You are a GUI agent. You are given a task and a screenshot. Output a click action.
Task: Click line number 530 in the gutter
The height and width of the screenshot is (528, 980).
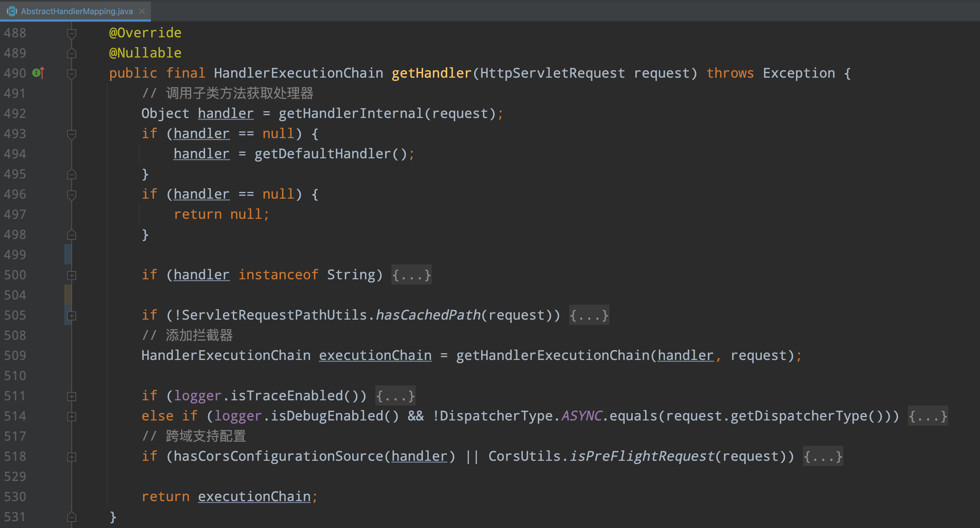coord(15,496)
